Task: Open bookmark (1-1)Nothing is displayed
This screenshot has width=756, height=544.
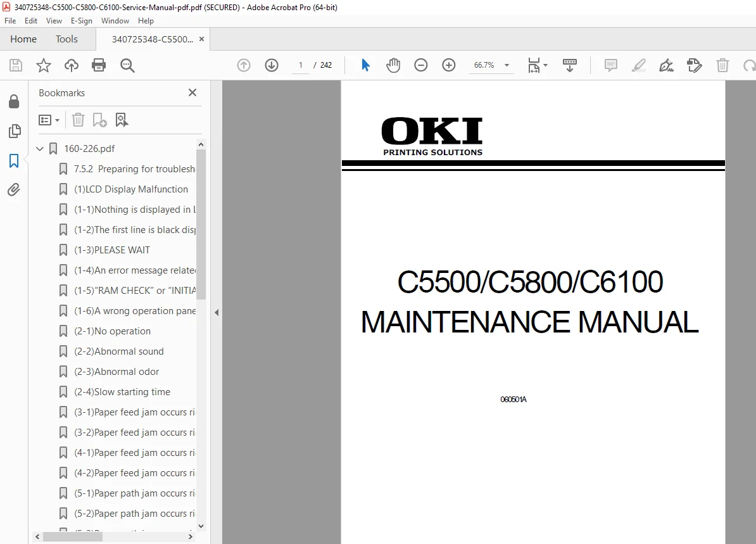Action: pos(134,210)
